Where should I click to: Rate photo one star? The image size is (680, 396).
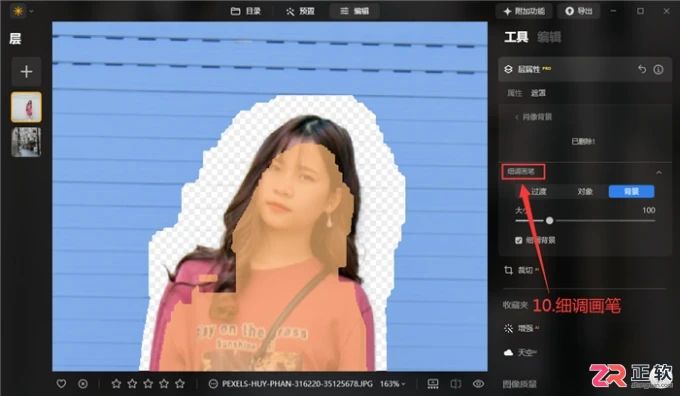pos(116,384)
